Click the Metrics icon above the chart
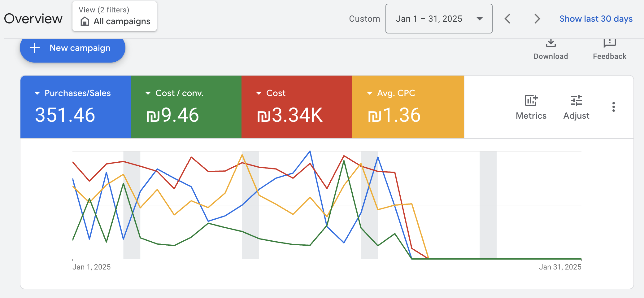 tap(531, 101)
